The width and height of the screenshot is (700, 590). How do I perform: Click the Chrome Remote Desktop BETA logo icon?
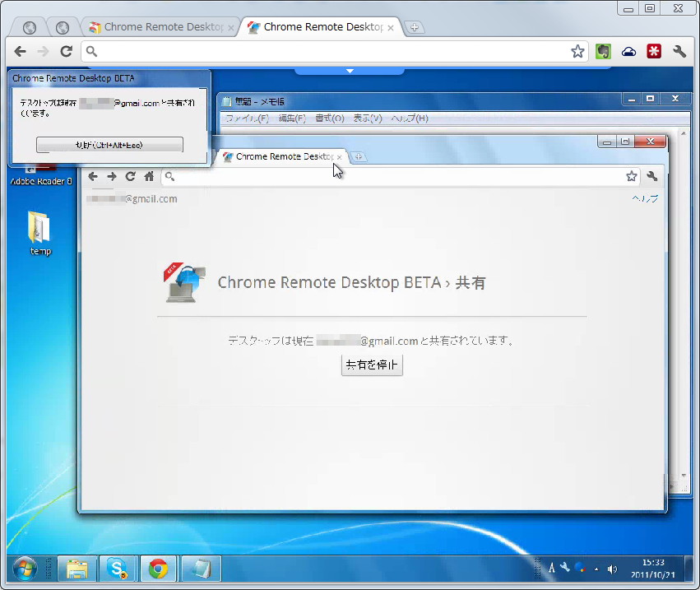tap(183, 282)
